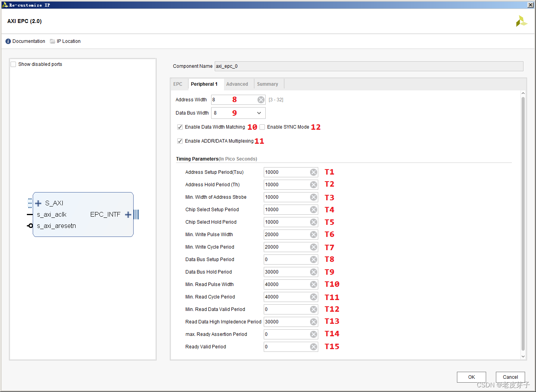Clear Address Hold Period (Th) value

click(x=314, y=185)
